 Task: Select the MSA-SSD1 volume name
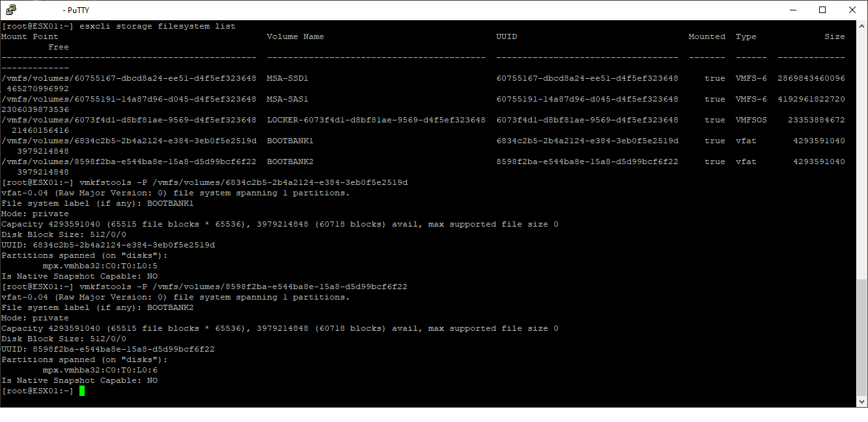[x=288, y=77]
